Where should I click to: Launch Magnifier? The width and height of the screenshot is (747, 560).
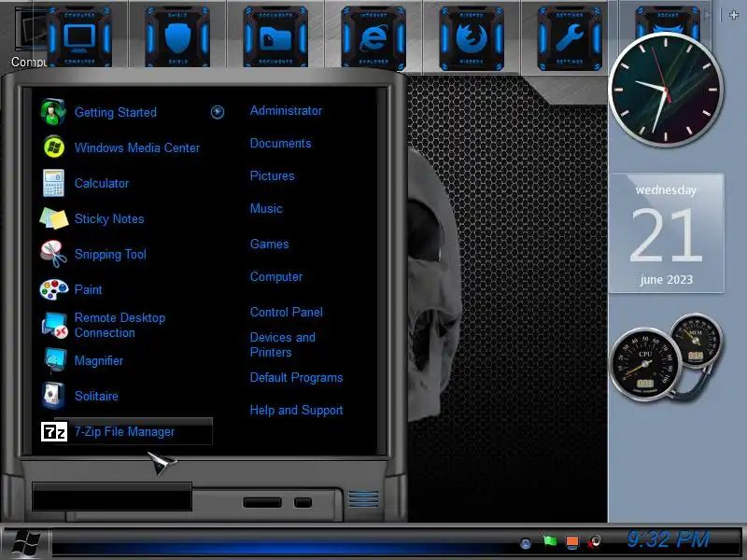(99, 361)
